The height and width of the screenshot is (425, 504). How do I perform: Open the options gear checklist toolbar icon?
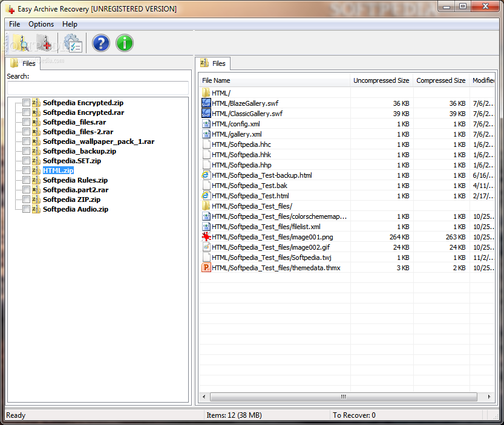click(x=73, y=44)
